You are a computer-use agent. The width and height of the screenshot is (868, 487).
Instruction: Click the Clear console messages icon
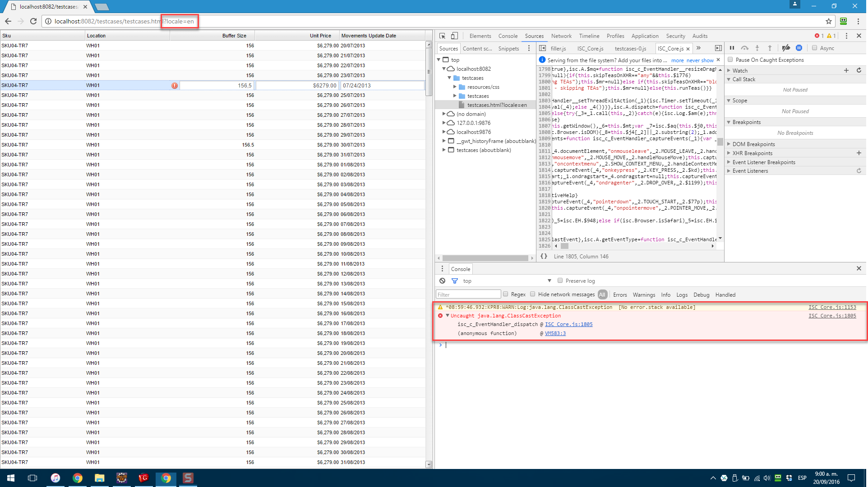[x=441, y=281]
